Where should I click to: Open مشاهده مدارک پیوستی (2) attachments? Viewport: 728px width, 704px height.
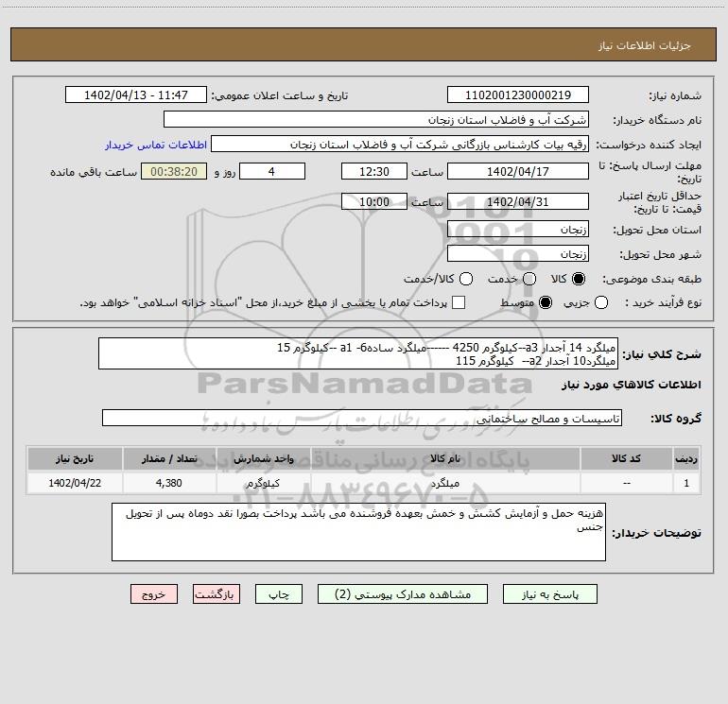click(403, 594)
